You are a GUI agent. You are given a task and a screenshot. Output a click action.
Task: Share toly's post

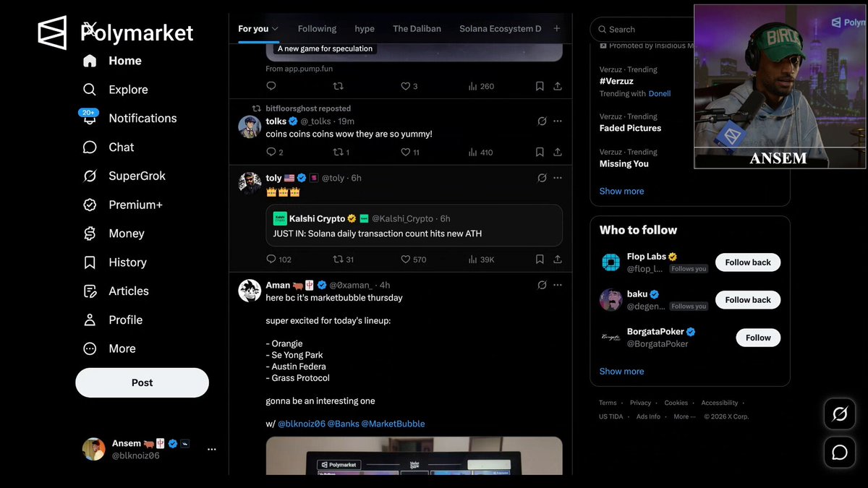(x=558, y=259)
